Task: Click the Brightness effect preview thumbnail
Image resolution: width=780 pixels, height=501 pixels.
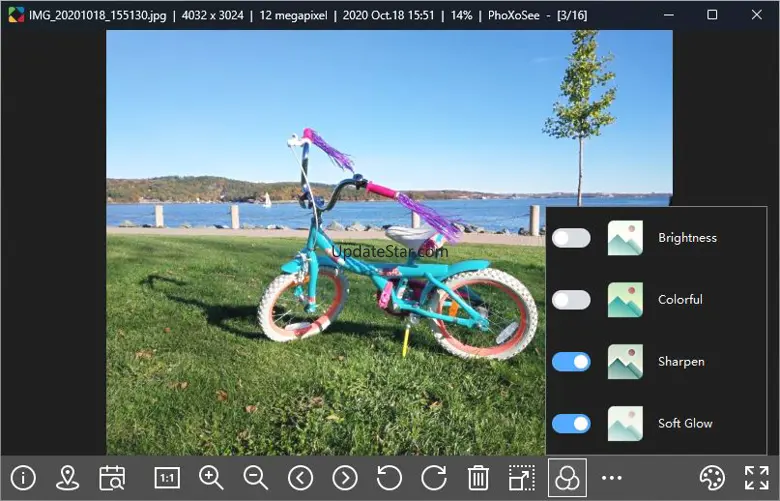Action: coord(625,238)
